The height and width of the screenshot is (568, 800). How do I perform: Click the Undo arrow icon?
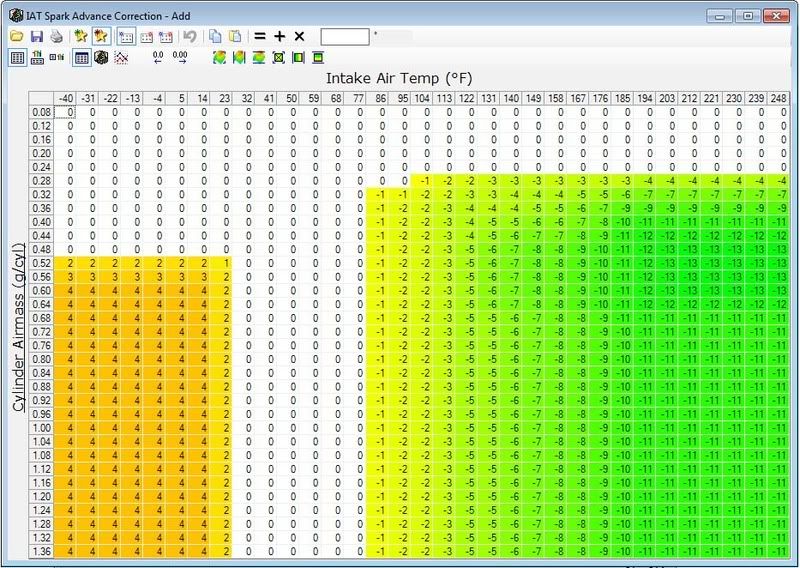click(190, 36)
